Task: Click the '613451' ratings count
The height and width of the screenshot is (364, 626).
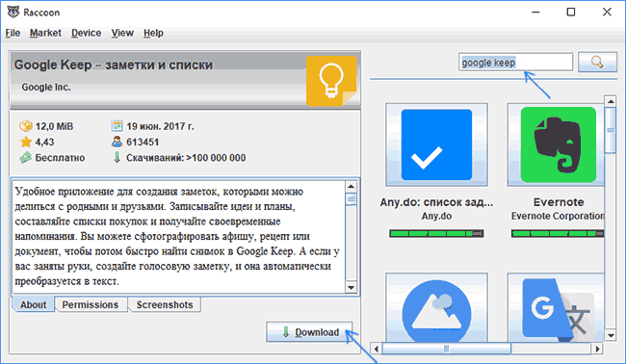Action: coord(143,143)
